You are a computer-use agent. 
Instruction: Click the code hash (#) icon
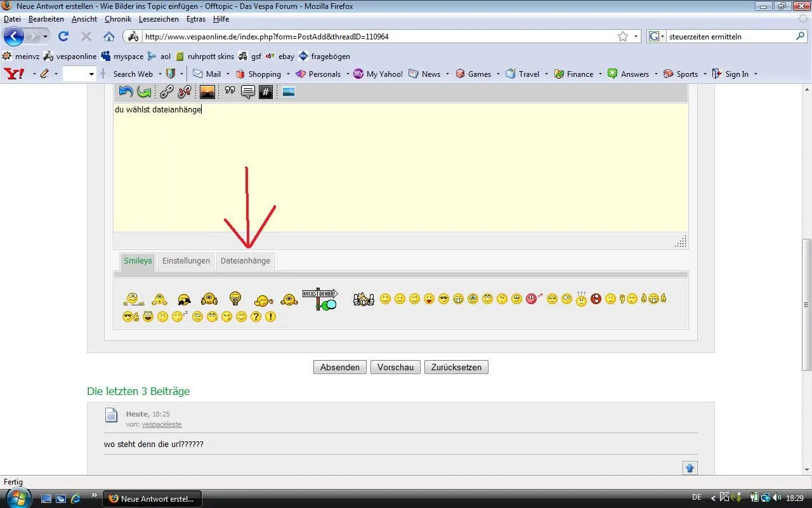coord(266,92)
